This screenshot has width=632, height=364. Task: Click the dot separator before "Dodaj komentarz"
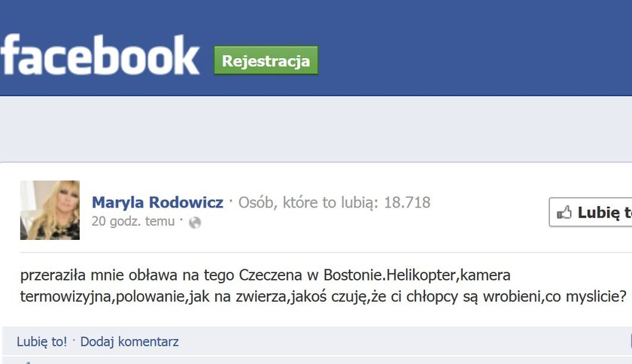click(x=74, y=341)
